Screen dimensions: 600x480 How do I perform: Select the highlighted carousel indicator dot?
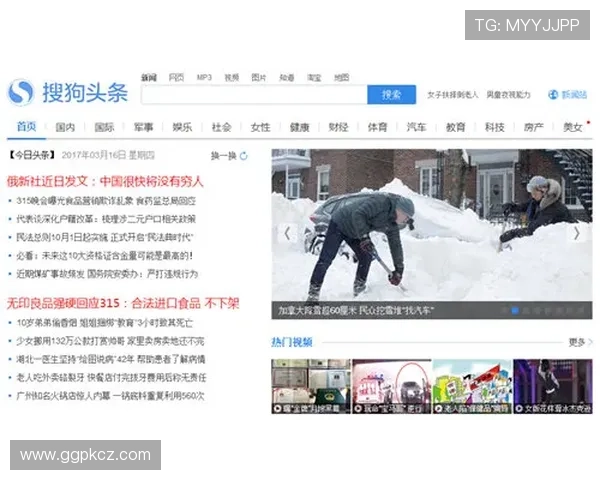(x=515, y=310)
